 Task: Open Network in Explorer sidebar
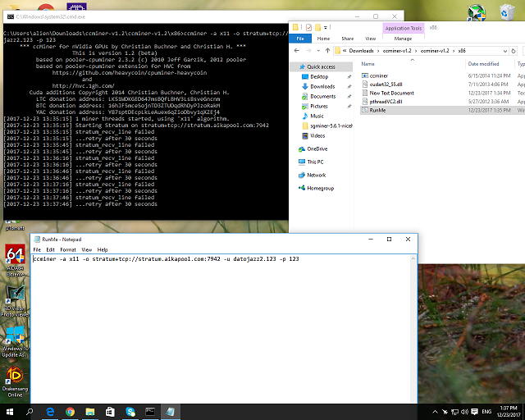316,175
